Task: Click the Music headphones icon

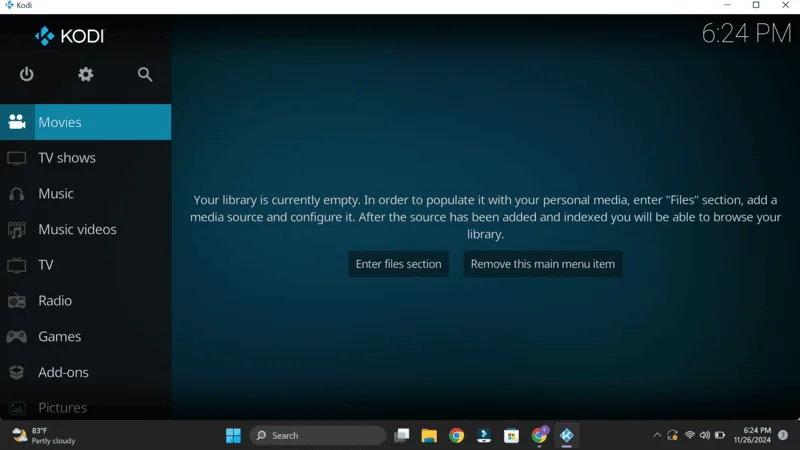Action: 17,194
